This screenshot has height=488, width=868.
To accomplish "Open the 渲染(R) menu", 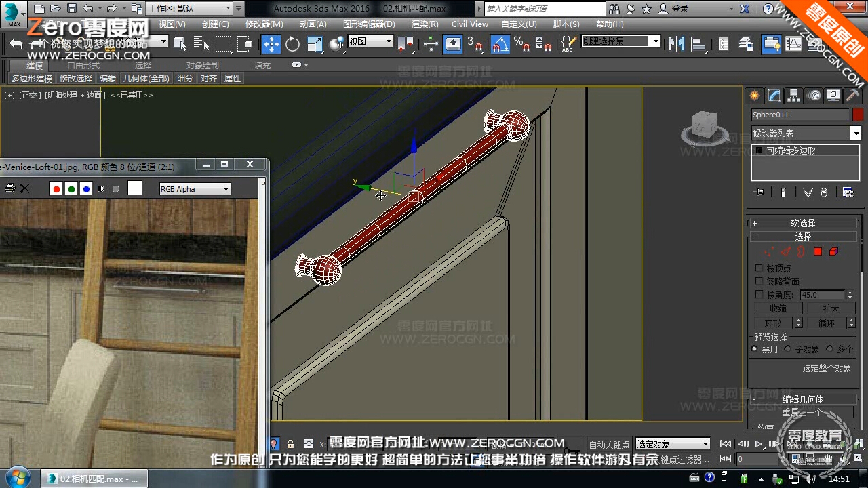I will pos(425,24).
